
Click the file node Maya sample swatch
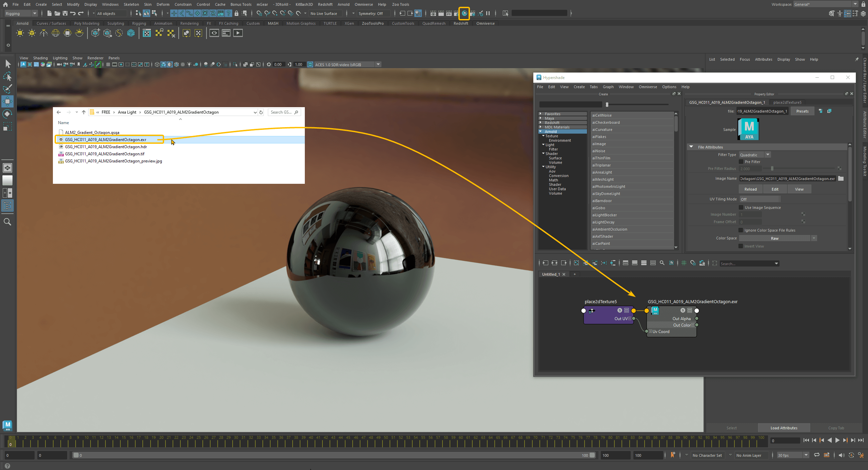748,129
